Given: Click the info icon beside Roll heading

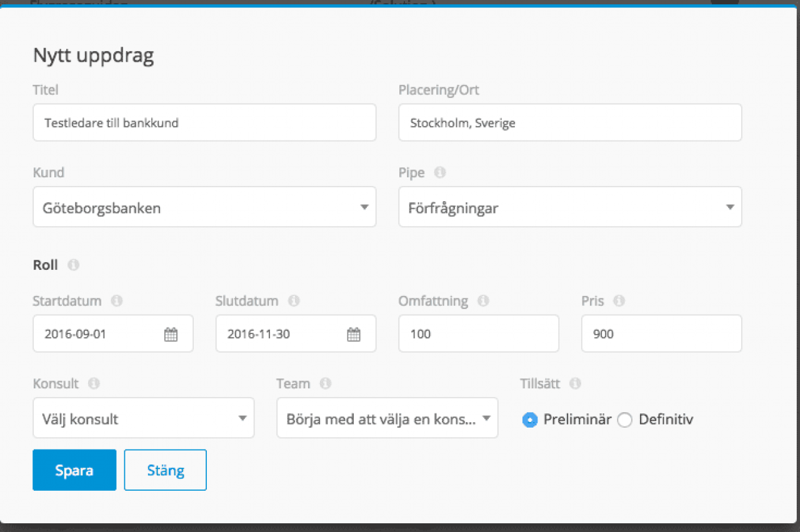Looking at the screenshot, I should point(73,265).
